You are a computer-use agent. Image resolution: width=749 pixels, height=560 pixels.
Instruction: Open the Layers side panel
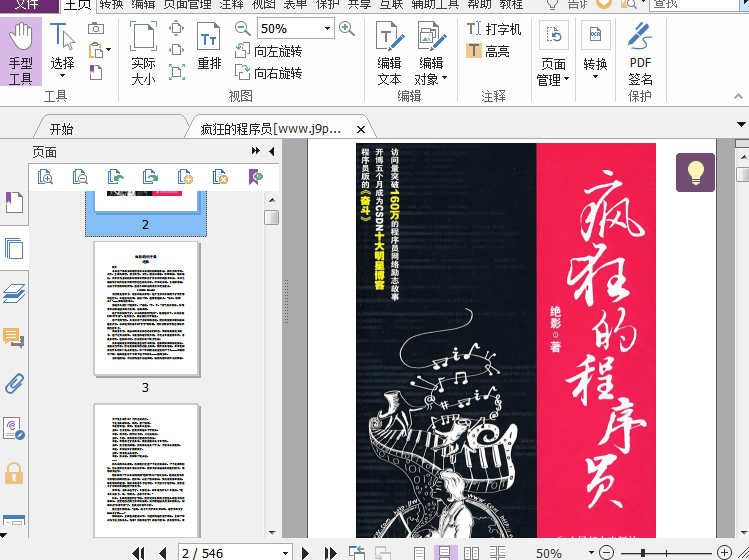point(14,293)
